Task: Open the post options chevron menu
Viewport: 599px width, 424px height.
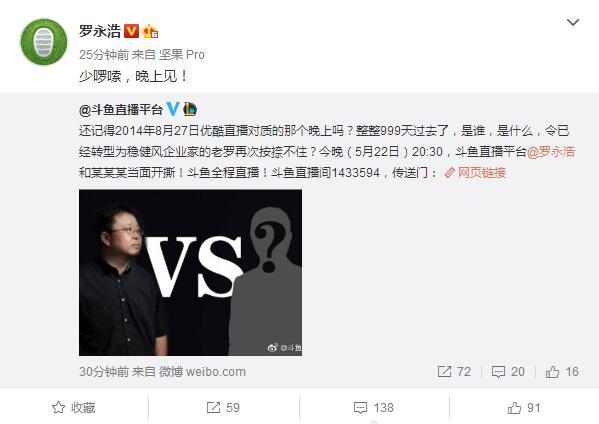Action: click(573, 23)
